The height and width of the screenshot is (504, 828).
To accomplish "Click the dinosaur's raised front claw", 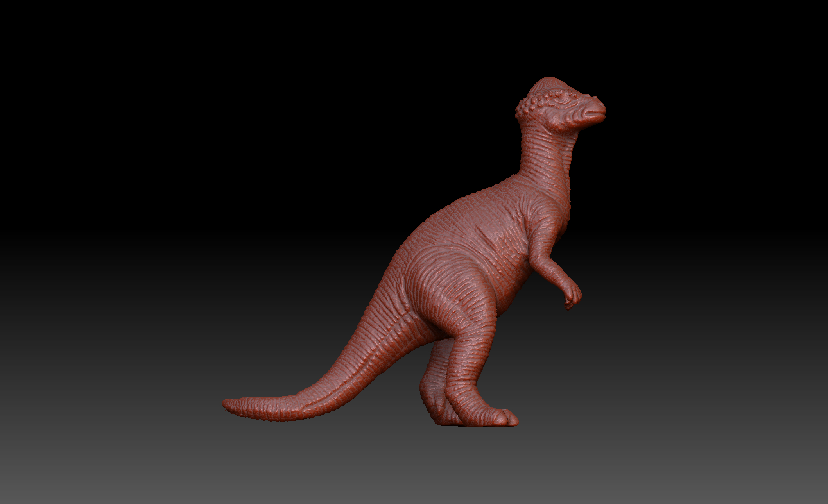I will click(x=573, y=296).
